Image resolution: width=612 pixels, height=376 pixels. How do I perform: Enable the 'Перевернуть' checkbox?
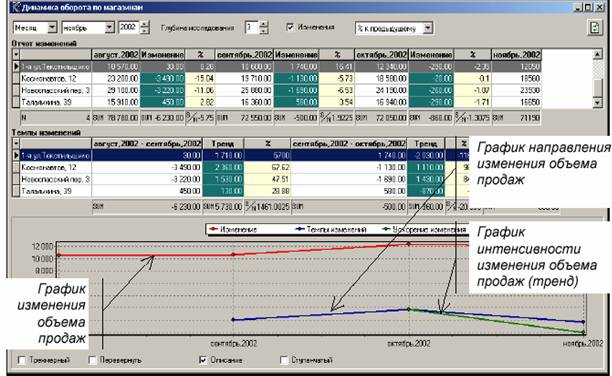(x=93, y=360)
